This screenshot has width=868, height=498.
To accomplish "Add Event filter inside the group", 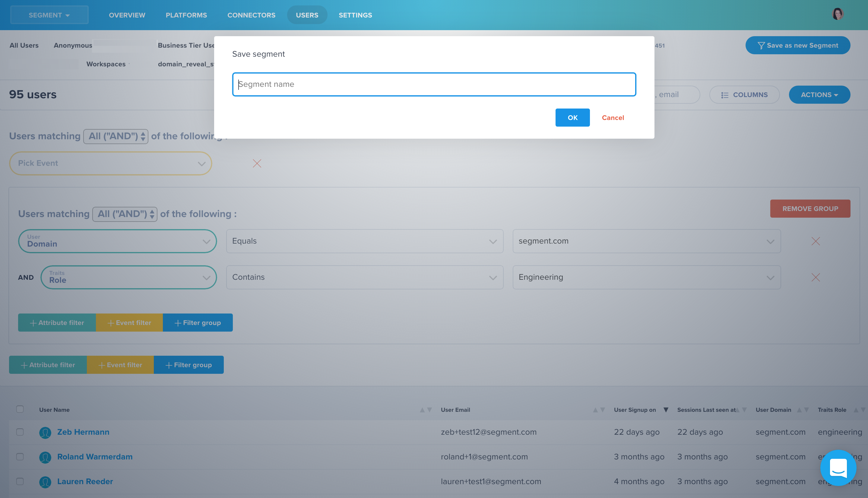I will 129,323.
